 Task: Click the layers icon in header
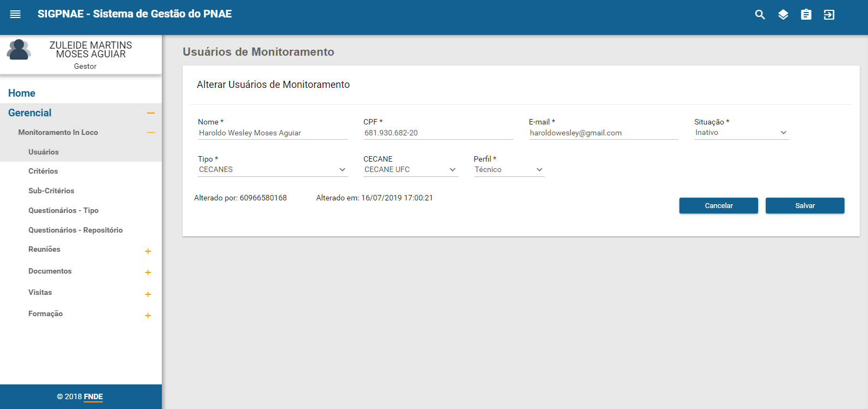coord(783,15)
